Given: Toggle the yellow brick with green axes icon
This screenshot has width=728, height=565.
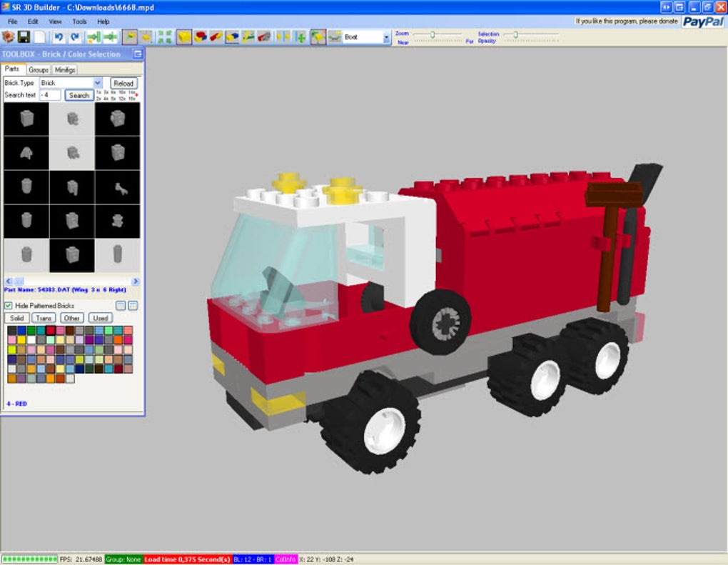Looking at the screenshot, I should point(318,37).
